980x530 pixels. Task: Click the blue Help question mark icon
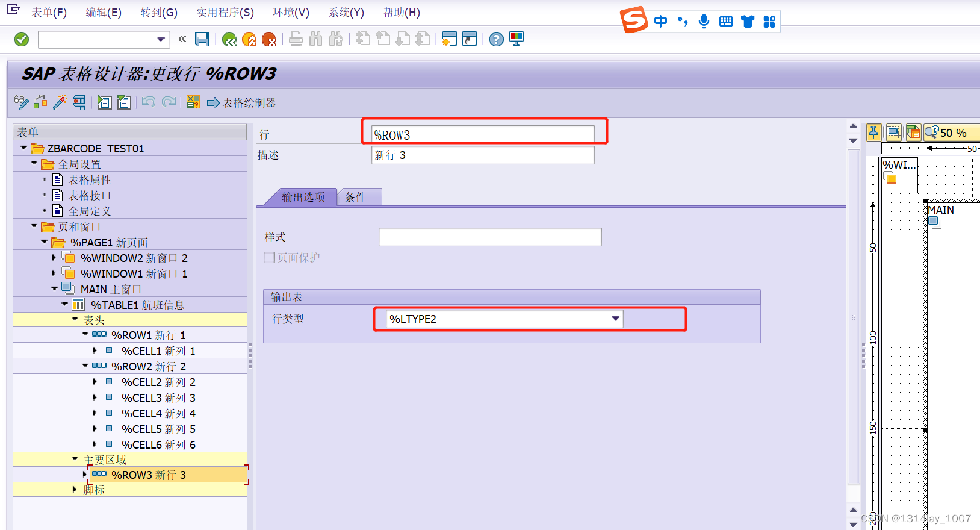point(496,39)
